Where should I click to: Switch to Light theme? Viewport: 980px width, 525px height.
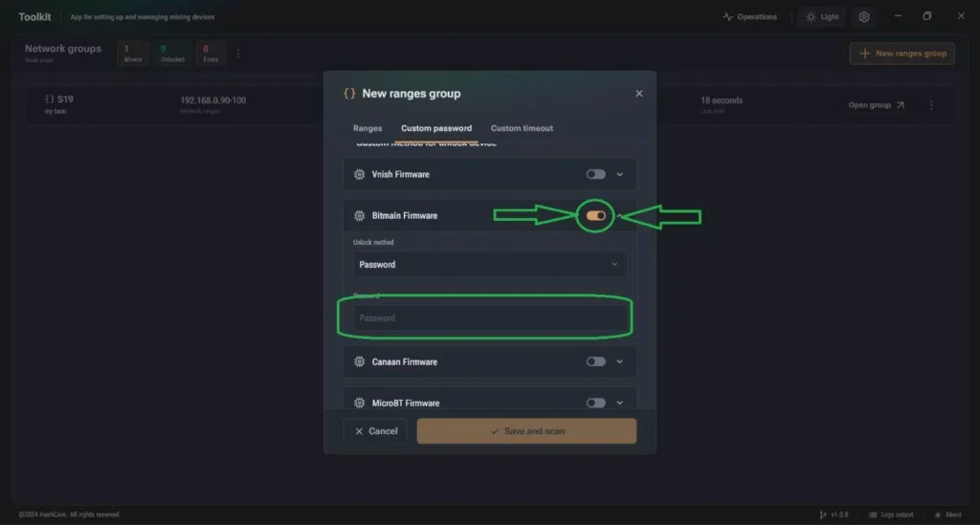pos(822,17)
